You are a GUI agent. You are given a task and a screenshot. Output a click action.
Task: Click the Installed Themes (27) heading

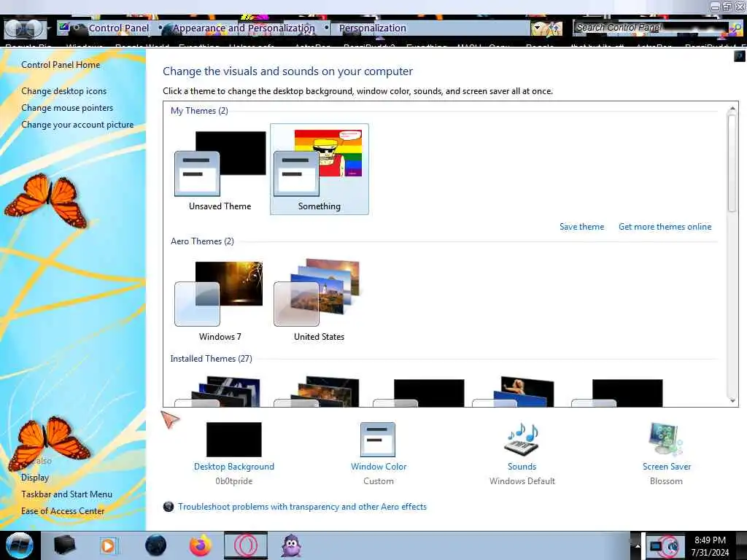211,359
